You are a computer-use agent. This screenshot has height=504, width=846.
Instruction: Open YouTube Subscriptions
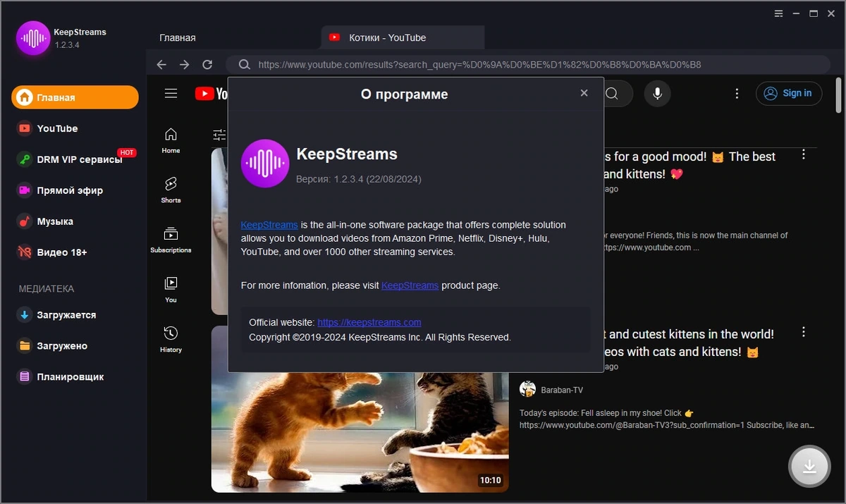pos(171,240)
